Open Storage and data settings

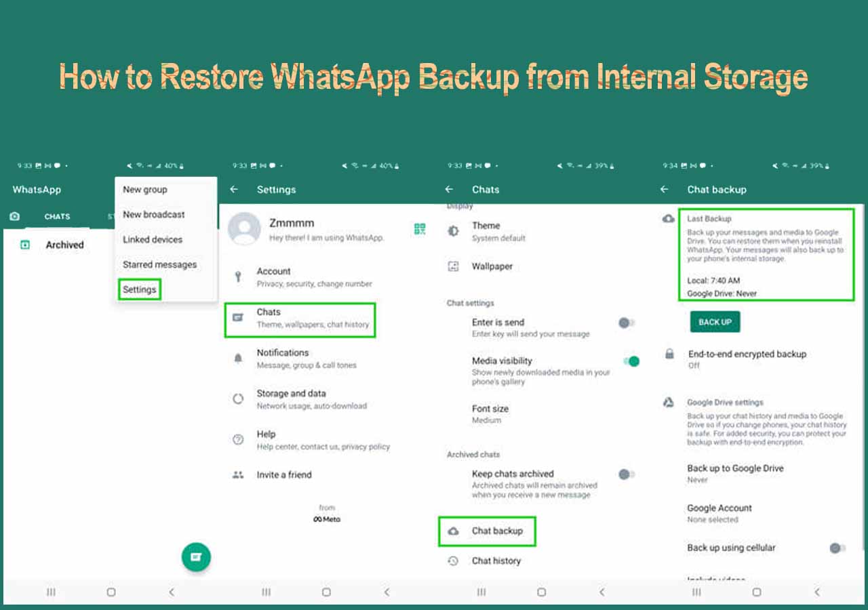pos(311,399)
